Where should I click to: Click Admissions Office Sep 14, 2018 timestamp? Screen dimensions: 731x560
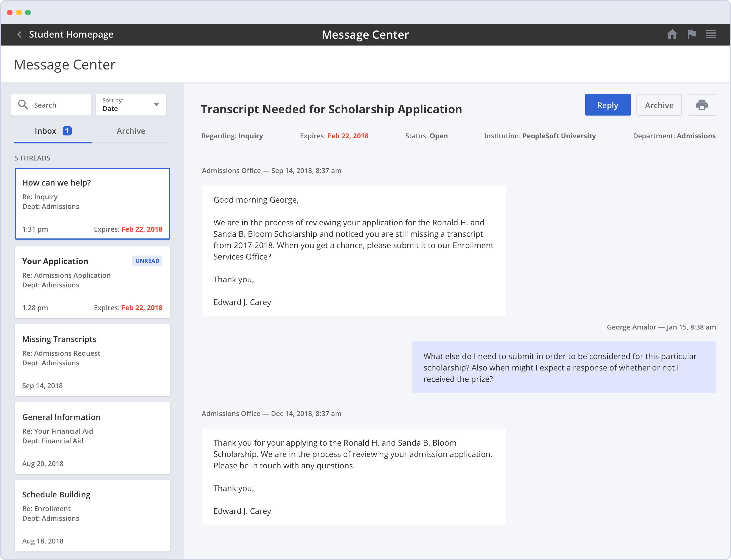pos(272,170)
